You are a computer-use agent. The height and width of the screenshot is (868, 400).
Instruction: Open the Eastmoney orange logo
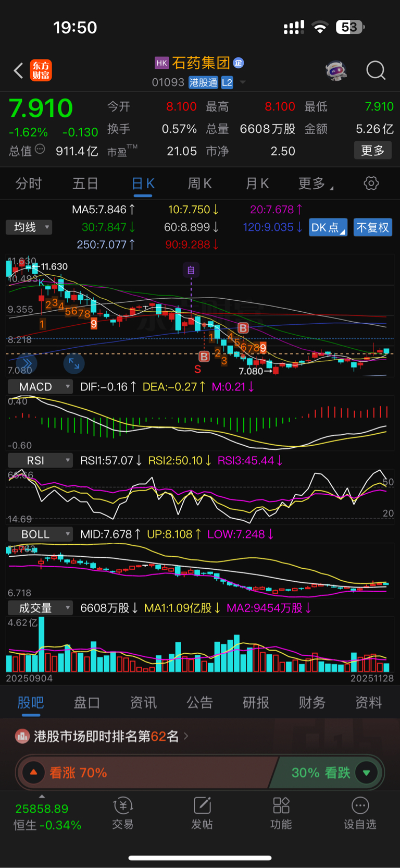[41, 70]
